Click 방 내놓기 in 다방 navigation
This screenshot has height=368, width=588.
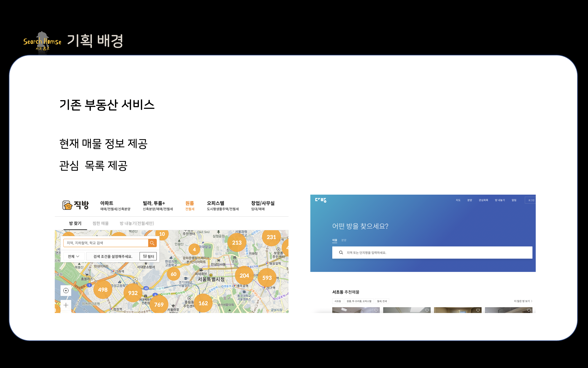[x=500, y=200]
